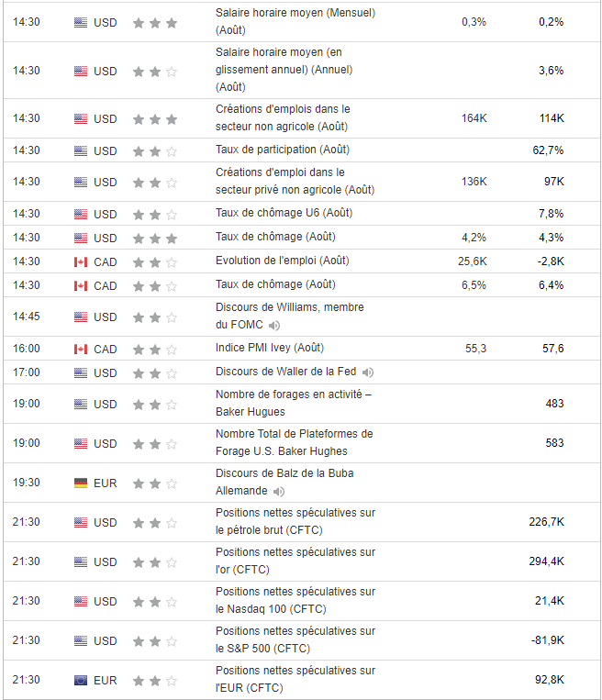
Task: Open Taux de participation (Août) event
Action: pos(282,150)
